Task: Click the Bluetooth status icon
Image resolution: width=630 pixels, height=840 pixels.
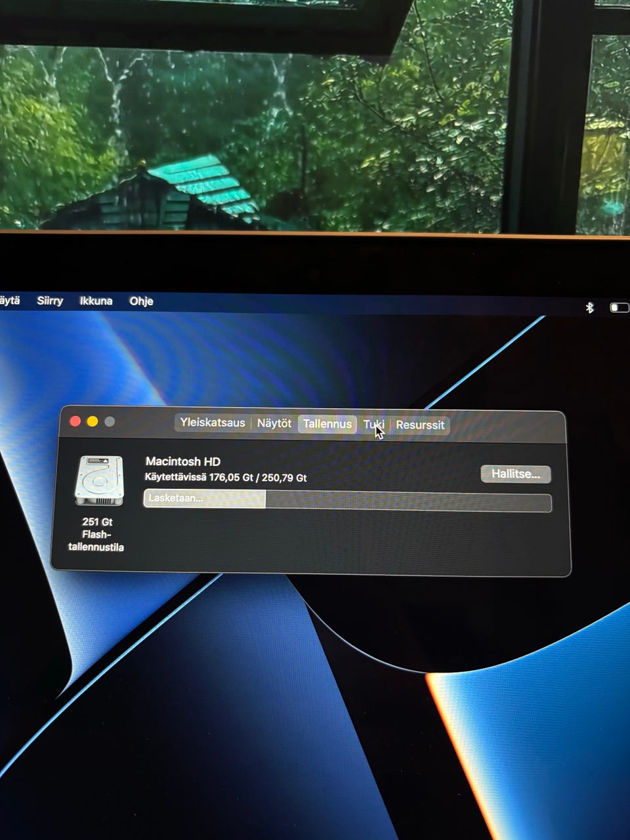Action: coord(589,307)
